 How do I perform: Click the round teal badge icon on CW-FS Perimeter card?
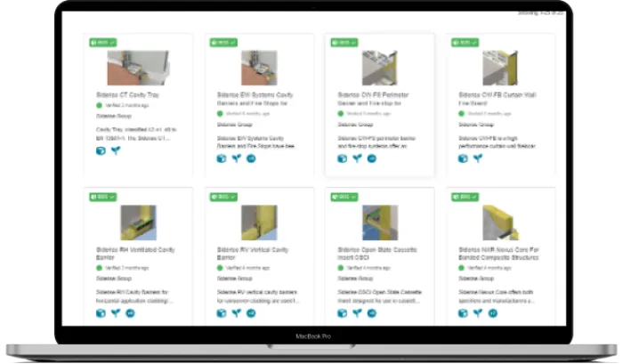pyautogui.click(x=372, y=158)
